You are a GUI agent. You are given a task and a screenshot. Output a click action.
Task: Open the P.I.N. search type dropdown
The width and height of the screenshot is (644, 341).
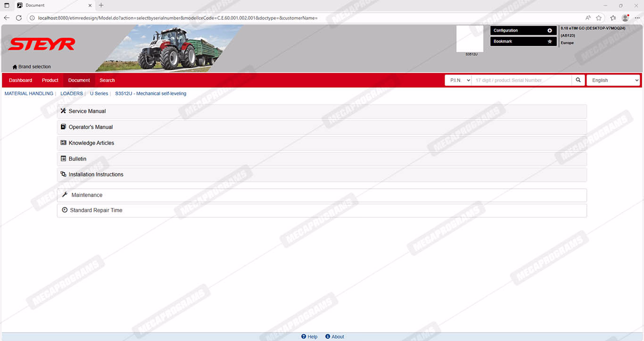[458, 80]
